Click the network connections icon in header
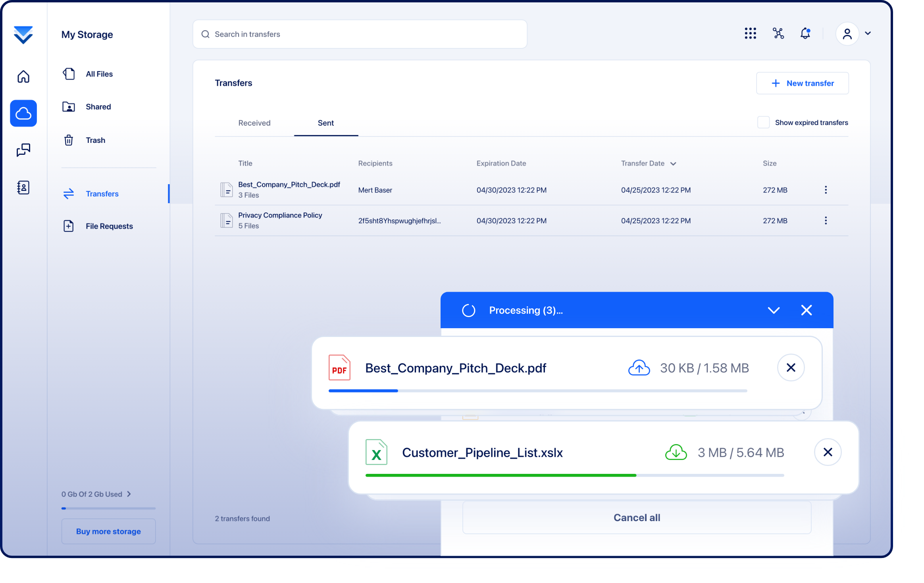 (778, 34)
